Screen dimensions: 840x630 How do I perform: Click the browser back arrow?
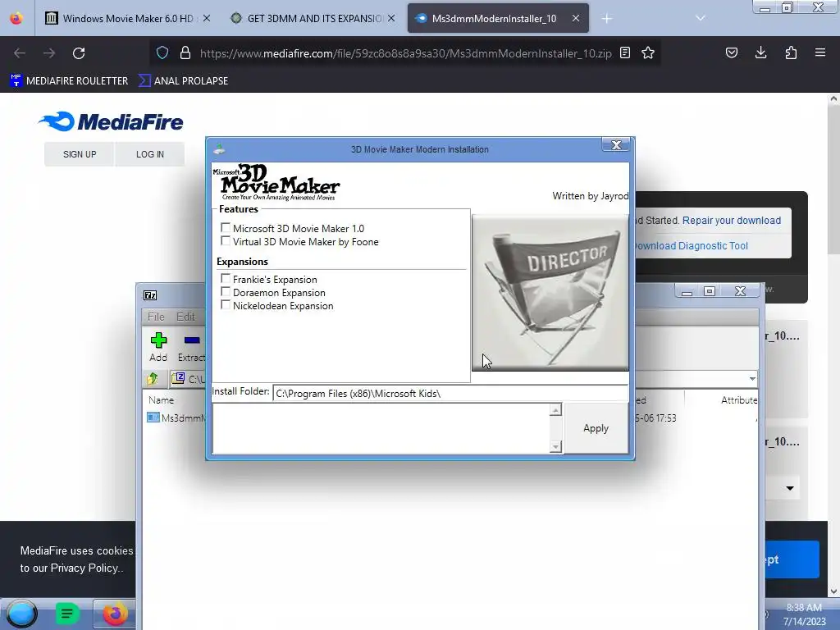pyautogui.click(x=20, y=53)
